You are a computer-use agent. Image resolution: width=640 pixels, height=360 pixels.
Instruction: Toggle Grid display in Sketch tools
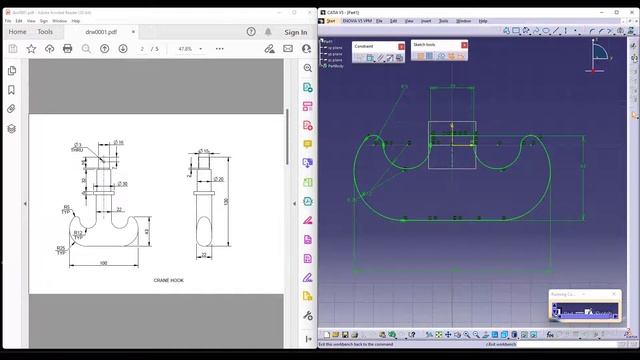(420, 56)
